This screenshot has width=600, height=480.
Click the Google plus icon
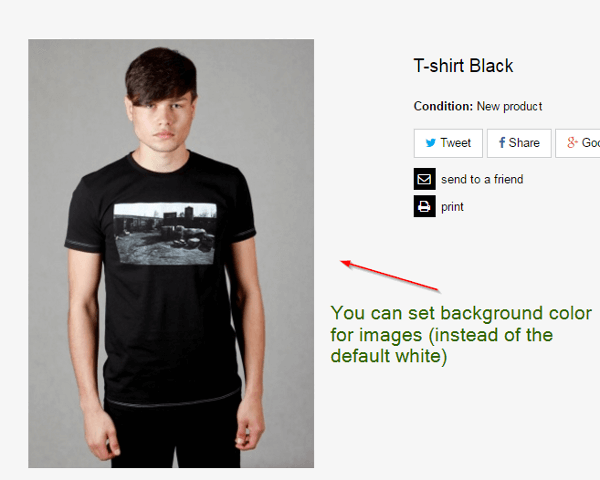tap(573, 143)
